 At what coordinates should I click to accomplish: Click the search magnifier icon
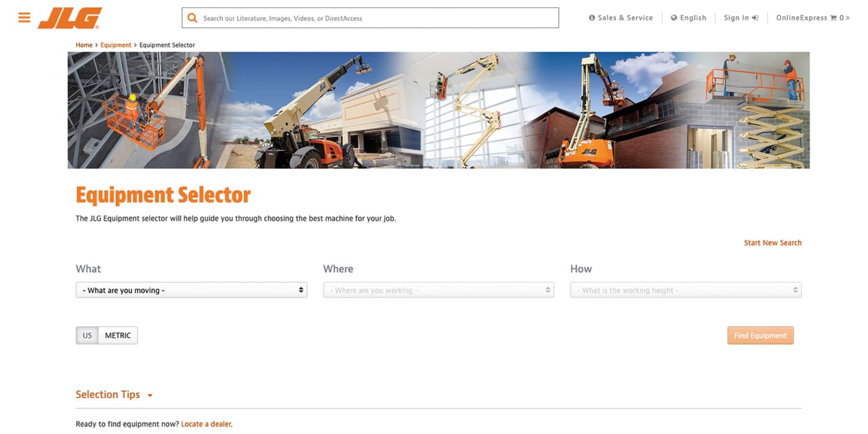pos(192,18)
